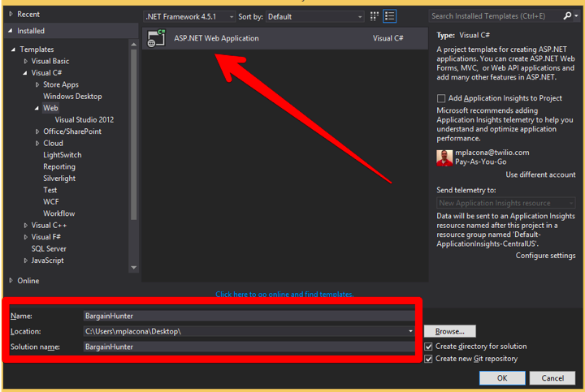Click 'go online and find templates' link
585x392 pixels.
pyautogui.click(x=305, y=295)
